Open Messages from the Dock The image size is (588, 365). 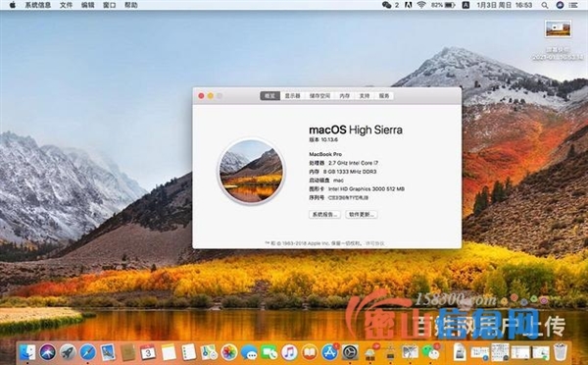click(249, 352)
